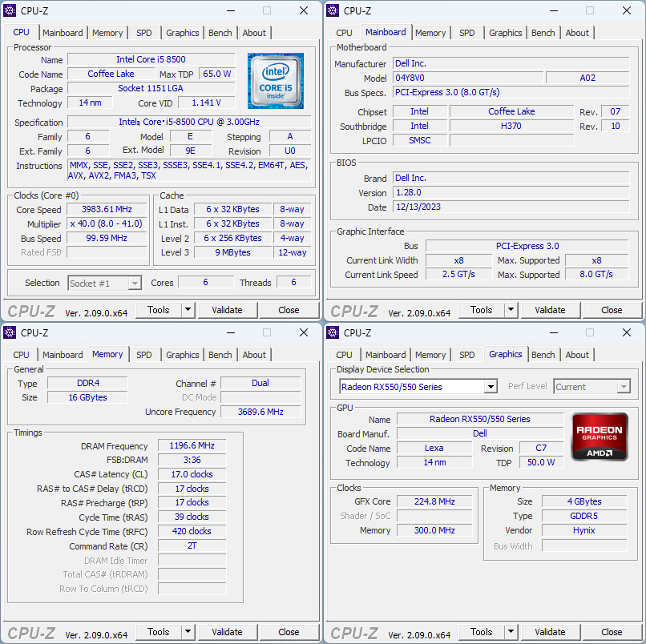Click the Tools button in the Memory window

(159, 632)
